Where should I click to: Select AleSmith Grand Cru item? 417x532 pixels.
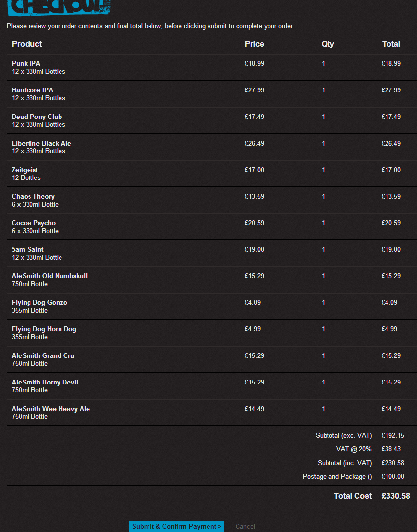coord(43,355)
